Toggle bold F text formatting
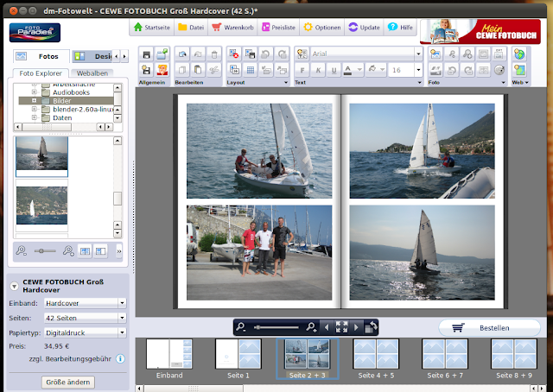This screenshot has width=553, height=392. click(302, 70)
